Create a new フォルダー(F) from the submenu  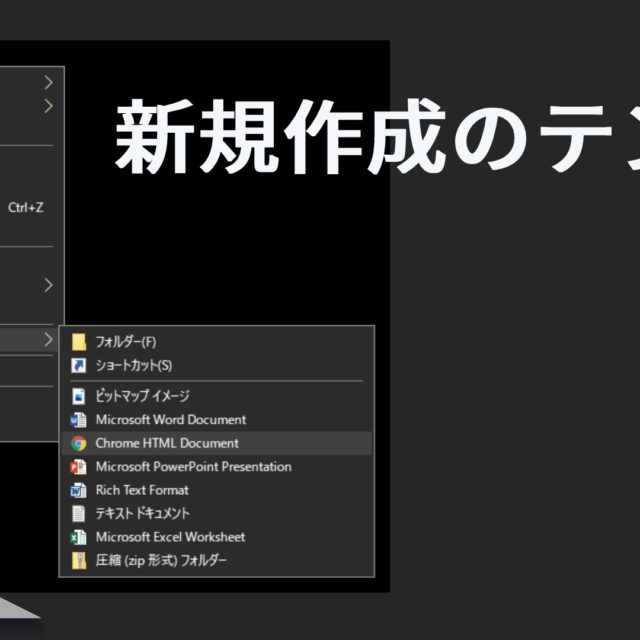217,342
